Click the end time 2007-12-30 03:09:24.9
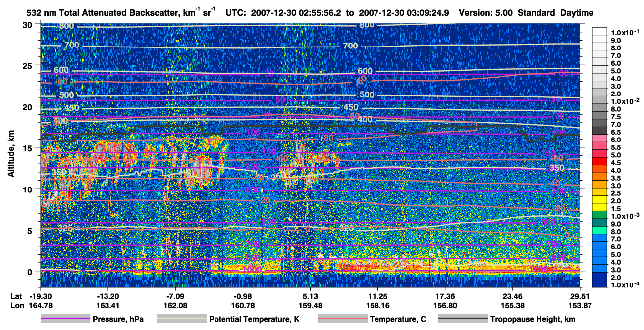Image resolution: width=644 pixels, height=330 pixels. pos(404,13)
